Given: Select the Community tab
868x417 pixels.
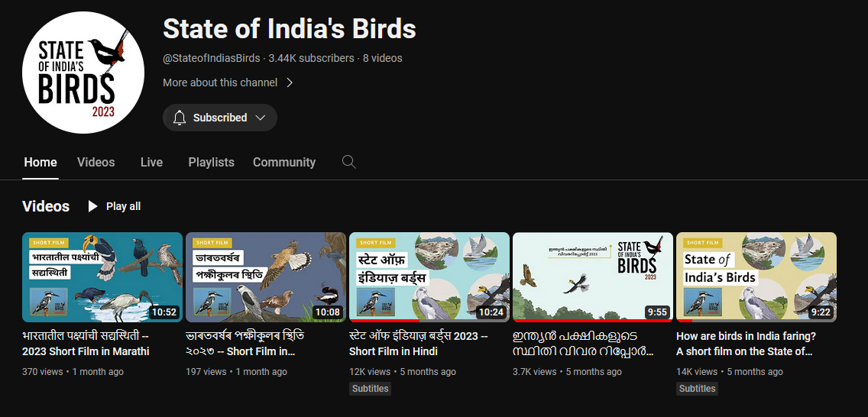Looking at the screenshot, I should point(284,162).
